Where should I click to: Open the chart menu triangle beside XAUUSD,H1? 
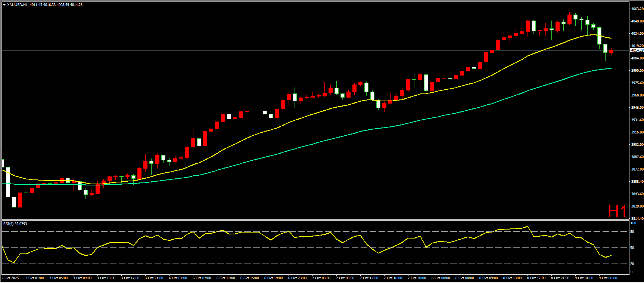4,5
